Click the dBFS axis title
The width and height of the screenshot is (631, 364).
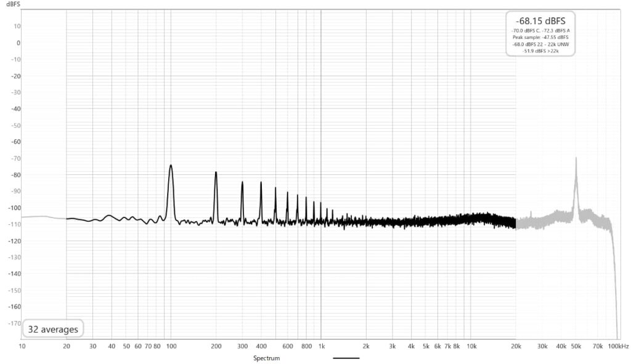click(14, 4)
